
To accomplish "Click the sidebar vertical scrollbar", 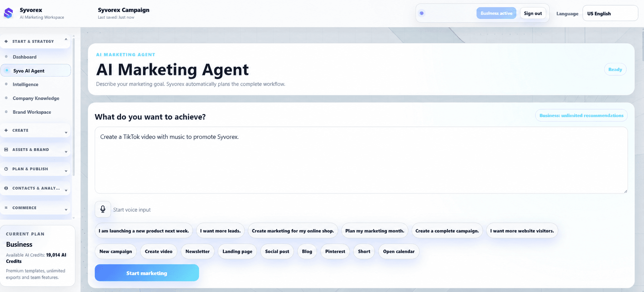I will coord(73,107).
